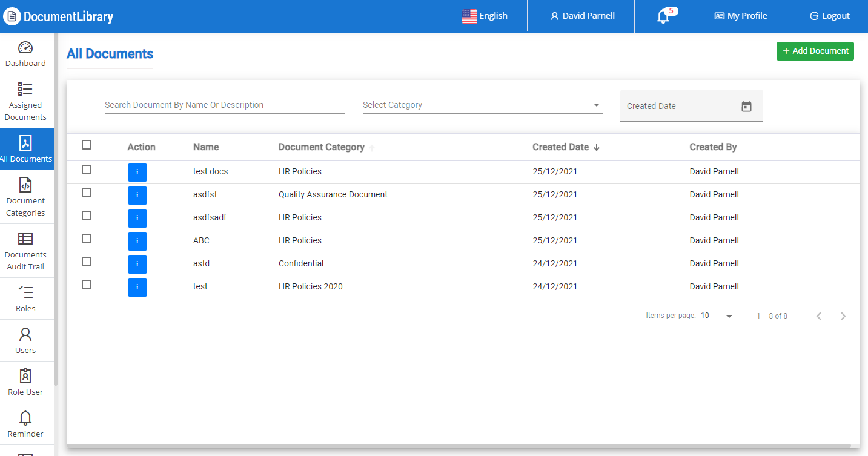Open Document Categories from the sidebar
868x456 pixels.
(x=25, y=196)
